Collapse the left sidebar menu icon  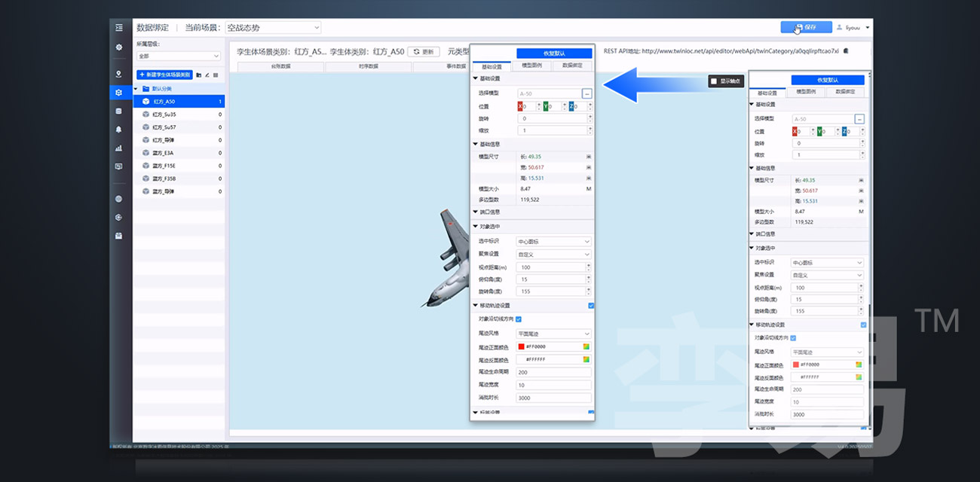click(x=119, y=28)
